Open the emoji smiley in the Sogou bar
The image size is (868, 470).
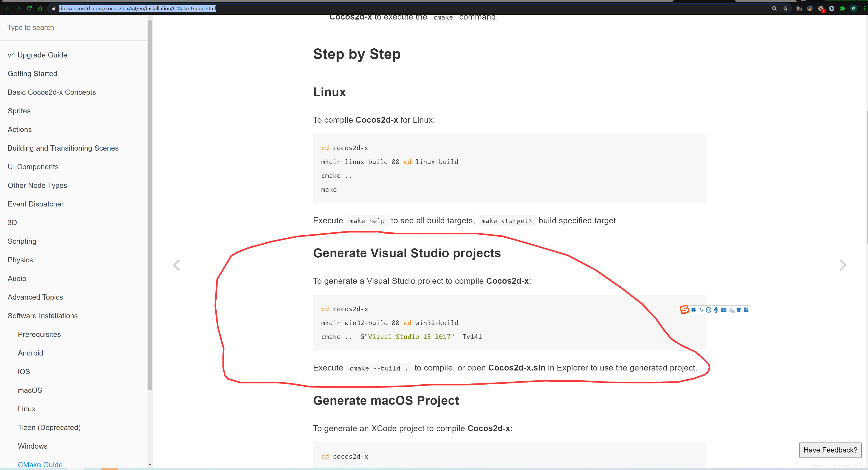tap(708, 310)
